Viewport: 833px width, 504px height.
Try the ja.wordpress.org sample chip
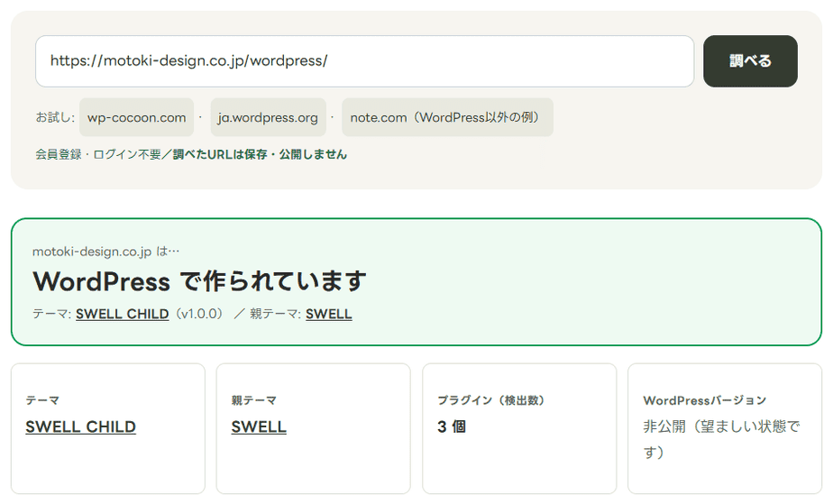click(x=269, y=117)
